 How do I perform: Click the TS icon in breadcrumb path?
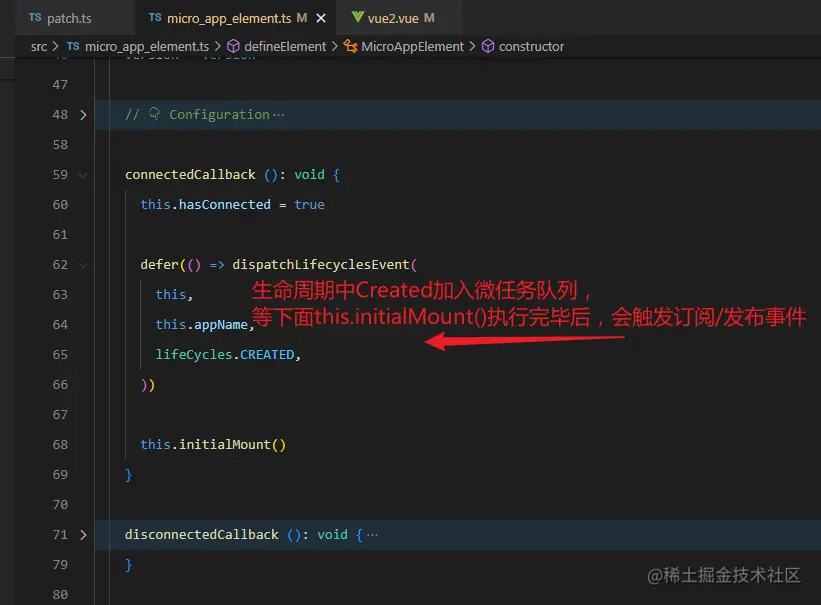[73, 46]
